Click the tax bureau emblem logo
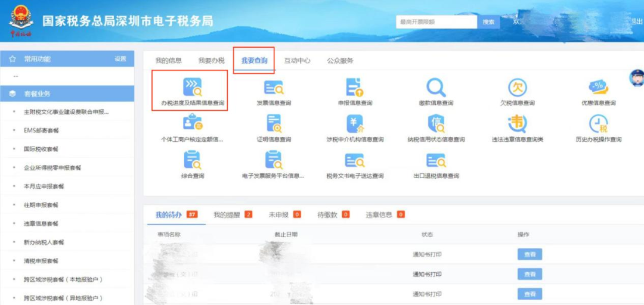This screenshot has height=305, width=644. 20,20
